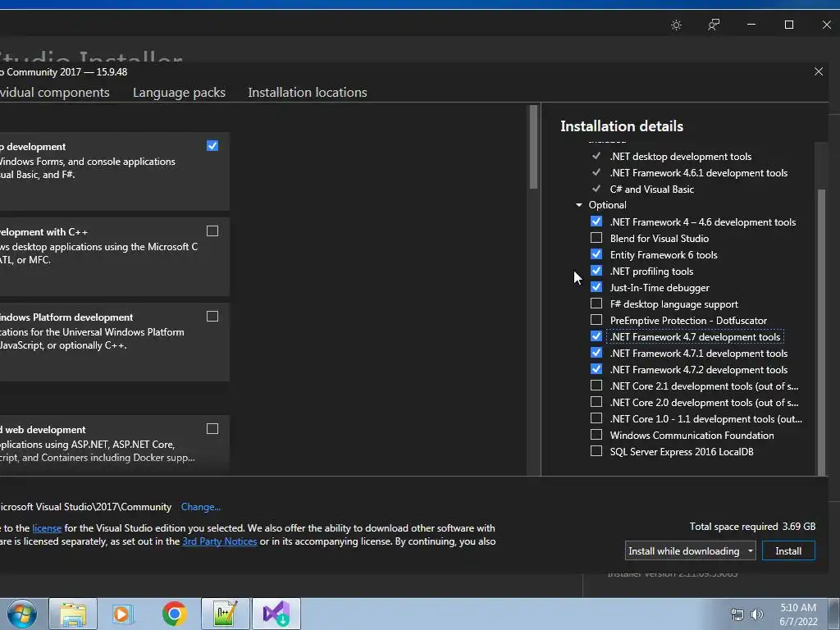Select C# and Visual Basic included item

click(x=651, y=189)
